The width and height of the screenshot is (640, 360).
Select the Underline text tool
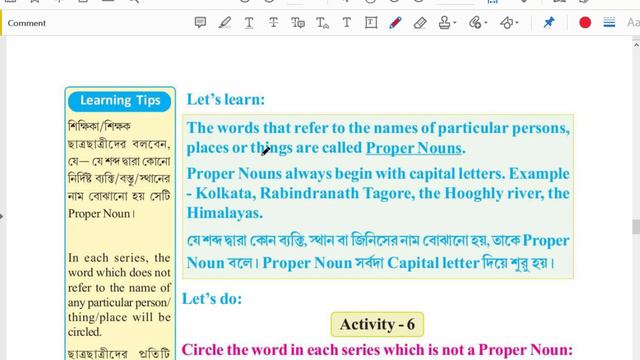click(249, 22)
